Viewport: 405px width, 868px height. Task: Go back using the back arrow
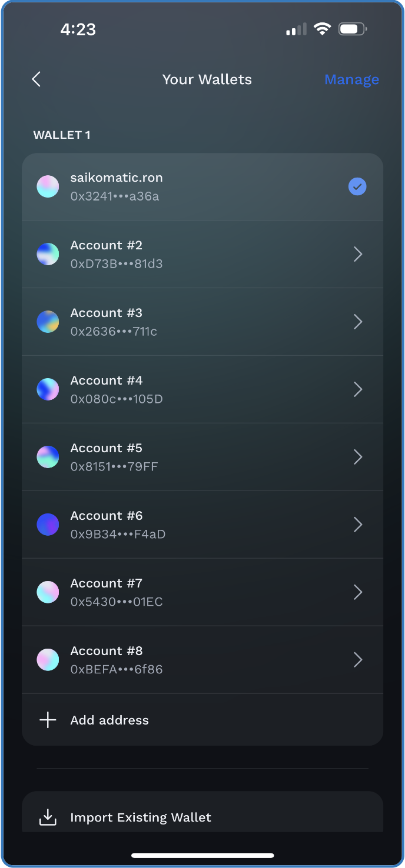[36, 79]
